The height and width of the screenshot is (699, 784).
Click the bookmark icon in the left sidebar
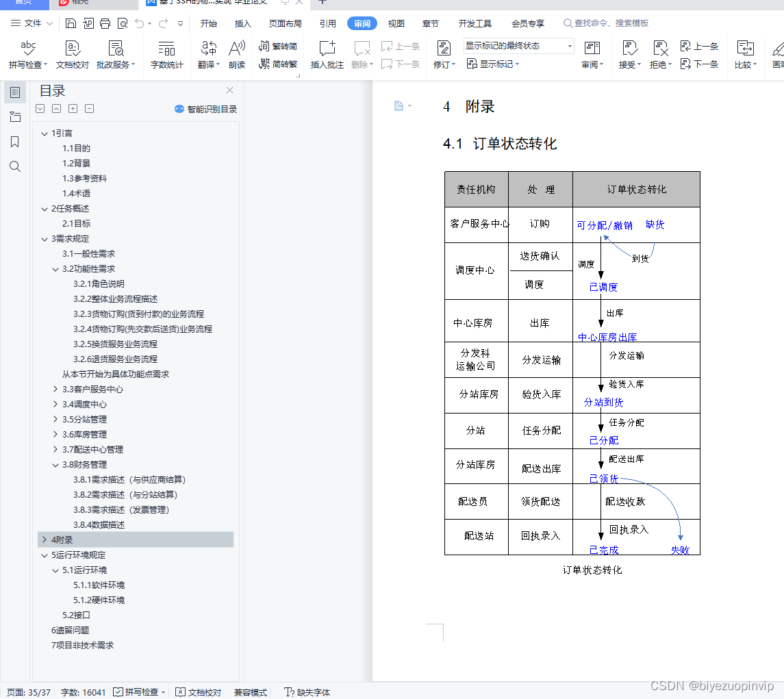pyautogui.click(x=15, y=141)
